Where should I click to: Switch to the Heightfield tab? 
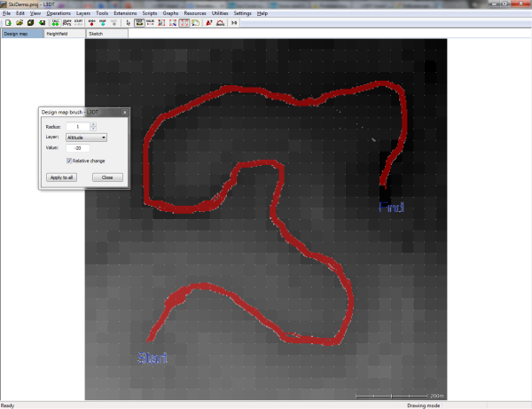point(58,34)
